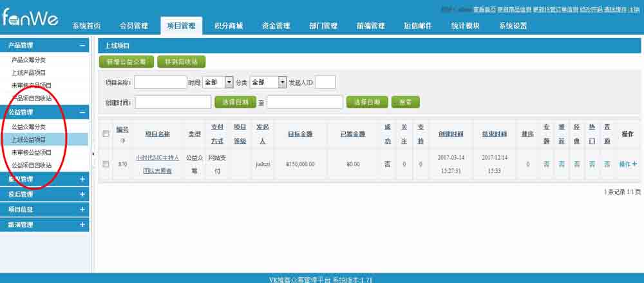
Task: Expand the 项目信息 sidebar section
Action: pos(82,210)
